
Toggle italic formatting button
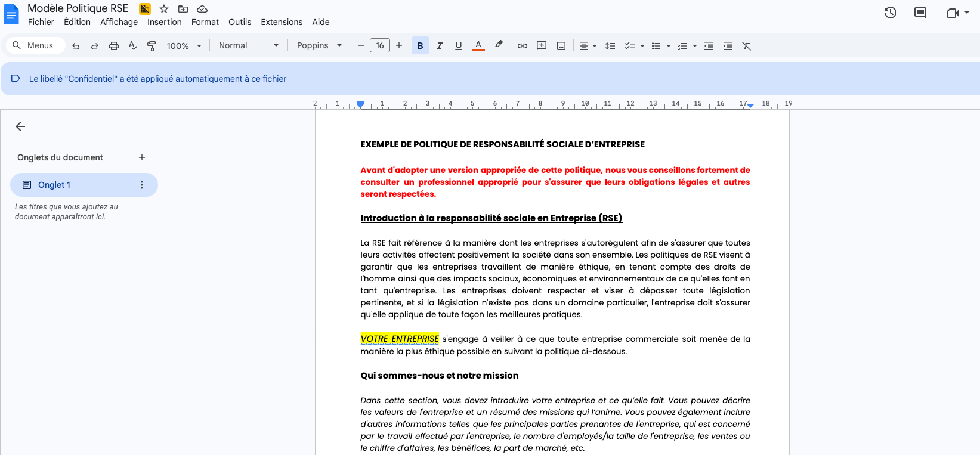440,46
